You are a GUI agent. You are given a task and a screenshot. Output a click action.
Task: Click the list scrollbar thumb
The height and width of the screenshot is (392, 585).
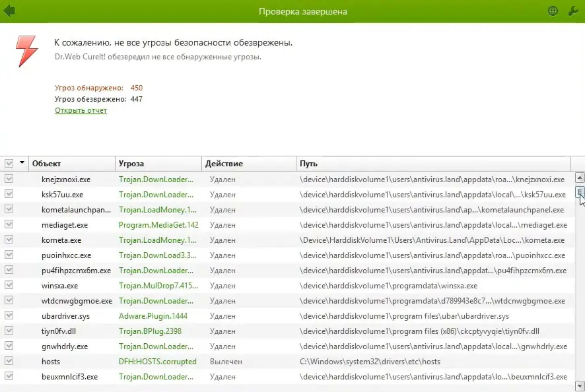coord(580,193)
